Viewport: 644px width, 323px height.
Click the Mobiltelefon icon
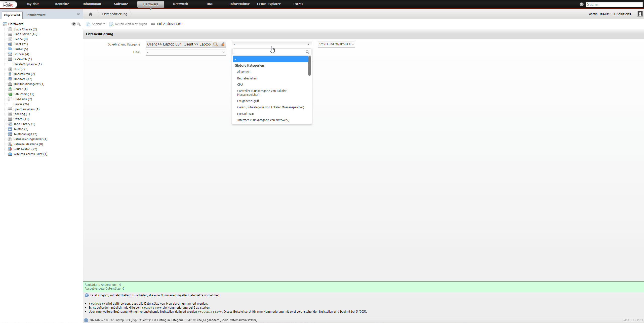(10, 74)
